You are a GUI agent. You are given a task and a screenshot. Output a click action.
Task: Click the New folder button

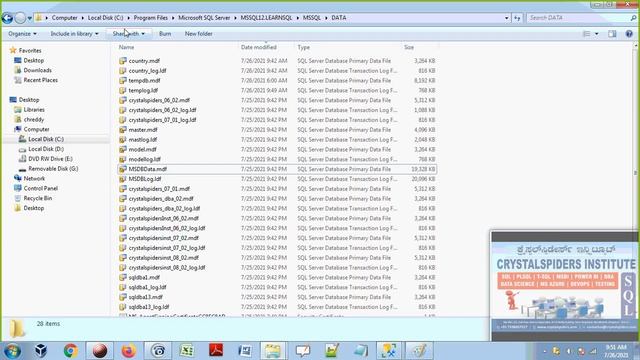click(198, 33)
